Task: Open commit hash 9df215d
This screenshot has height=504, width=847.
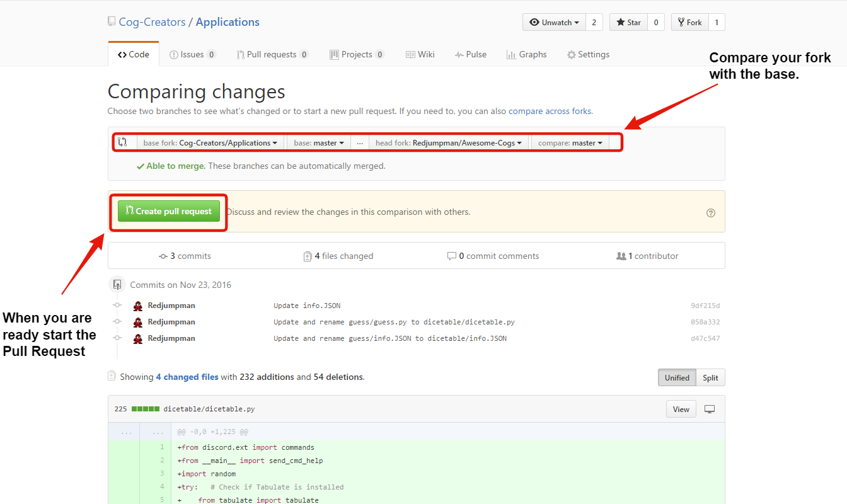Action: click(705, 306)
